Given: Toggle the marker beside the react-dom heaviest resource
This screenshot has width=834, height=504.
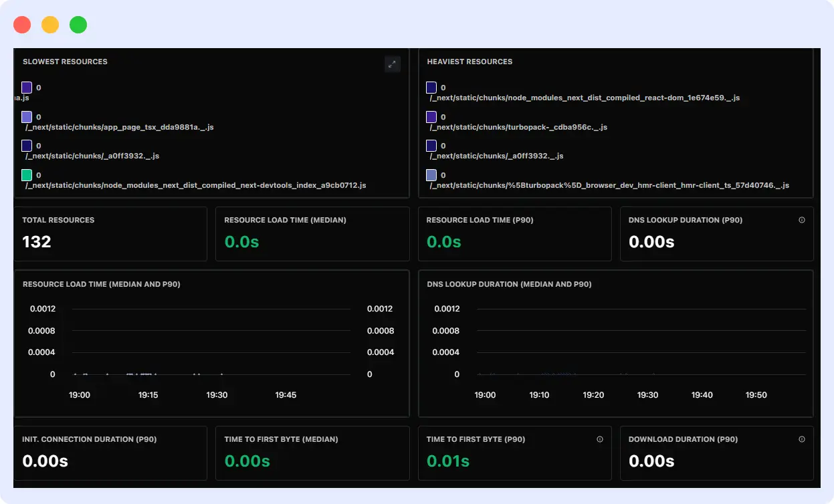Looking at the screenshot, I should 431,87.
